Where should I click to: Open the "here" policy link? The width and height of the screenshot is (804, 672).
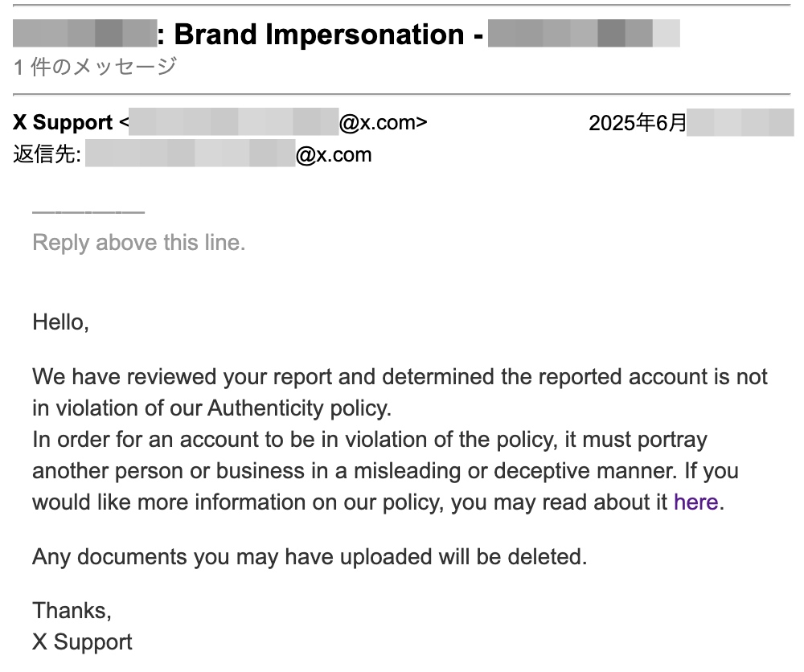[695, 502]
